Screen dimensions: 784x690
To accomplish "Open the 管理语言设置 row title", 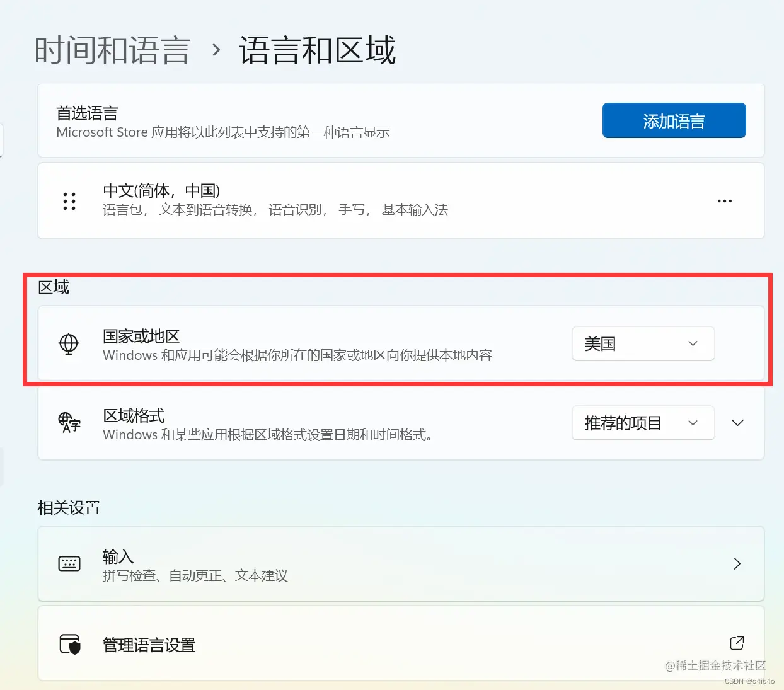I will pyautogui.click(x=149, y=645).
